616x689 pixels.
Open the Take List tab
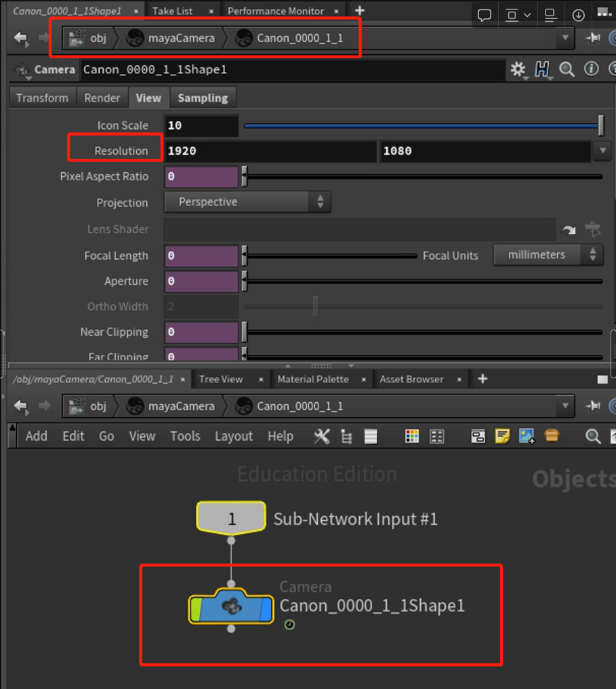click(172, 11)
